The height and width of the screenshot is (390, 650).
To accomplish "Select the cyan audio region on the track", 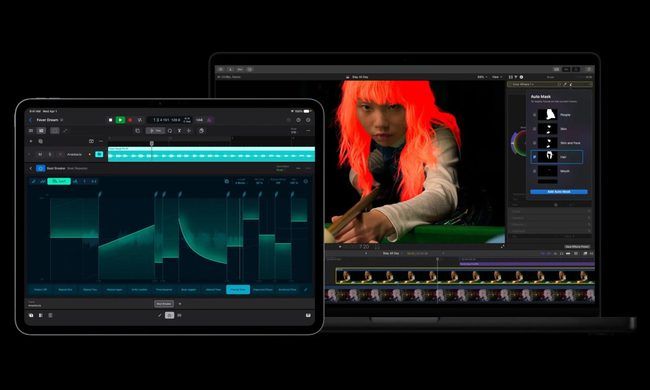I will click(211, 154).
